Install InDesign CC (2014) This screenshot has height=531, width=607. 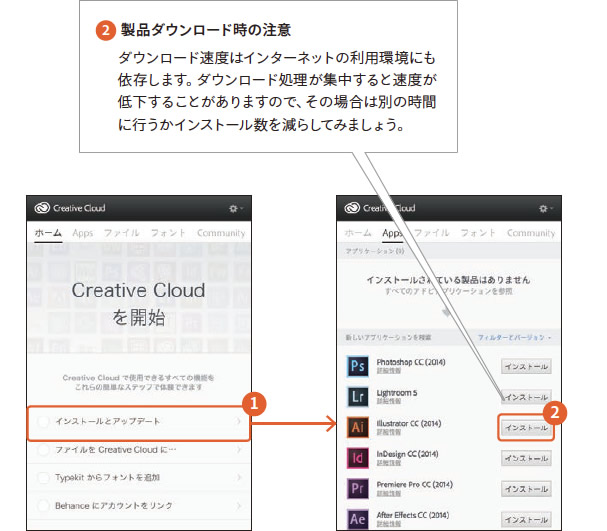pyautogui.click(x=526, y=458)
